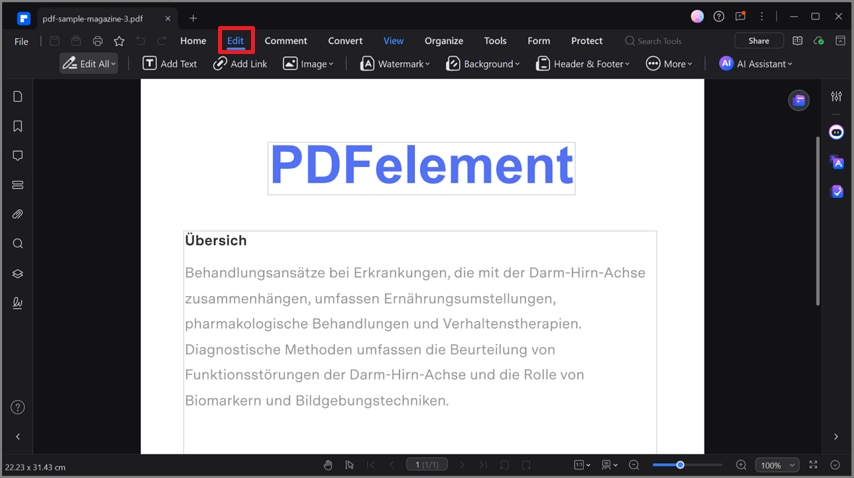This screenshot has height=478, width=854.
Task: Click the help icon in title bar
Action: click(x=719, y=17)
